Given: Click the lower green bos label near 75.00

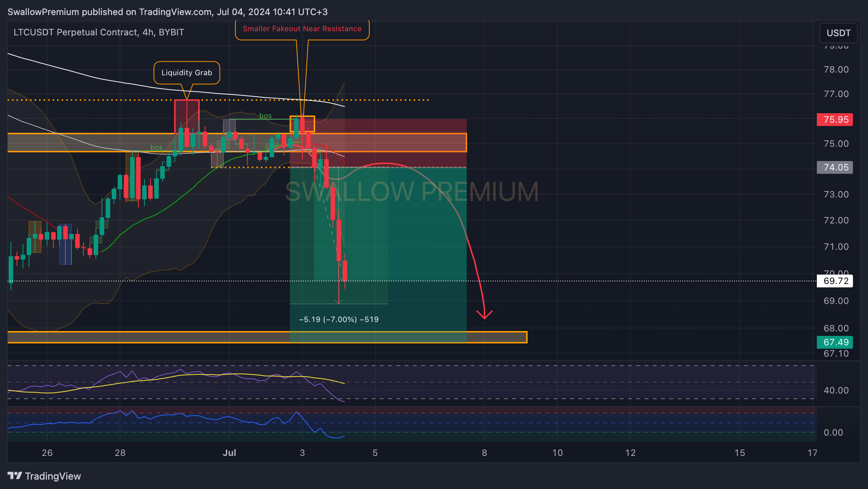Looking at the screenshot, I should (x=156, y=147).
